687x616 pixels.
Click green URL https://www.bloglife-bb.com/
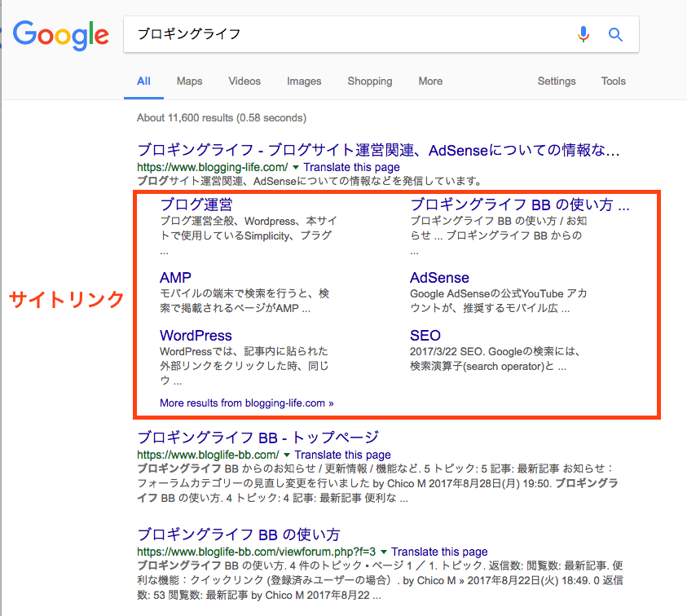208,455
